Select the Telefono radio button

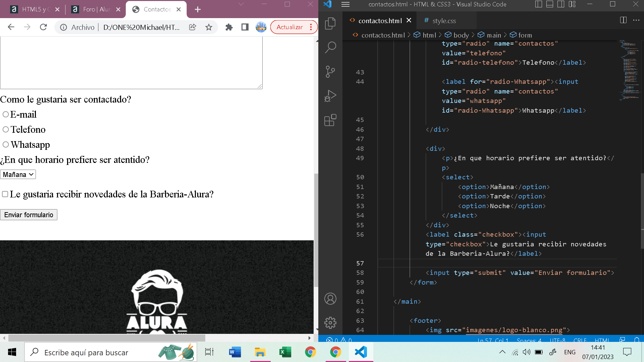[x=6, y=129]
